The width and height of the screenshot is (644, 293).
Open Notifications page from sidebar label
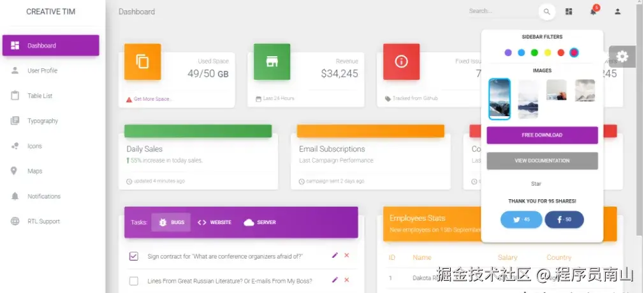click(44, 197)
